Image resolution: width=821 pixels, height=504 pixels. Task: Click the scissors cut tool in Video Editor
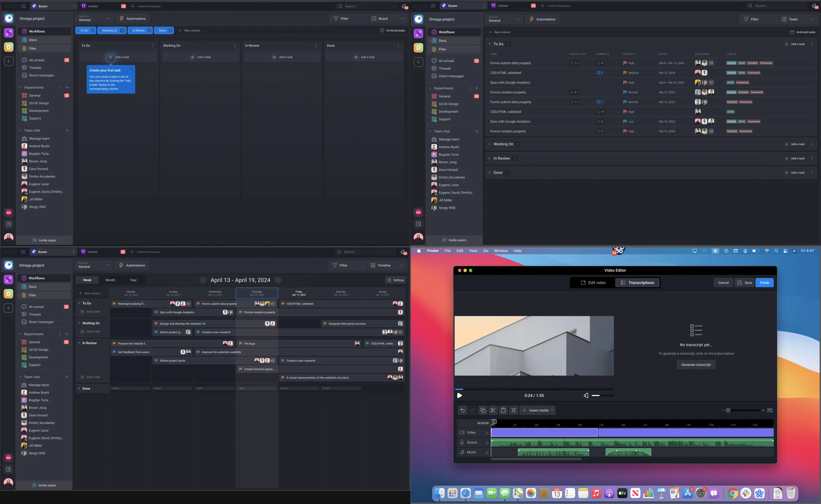(493, 410)
